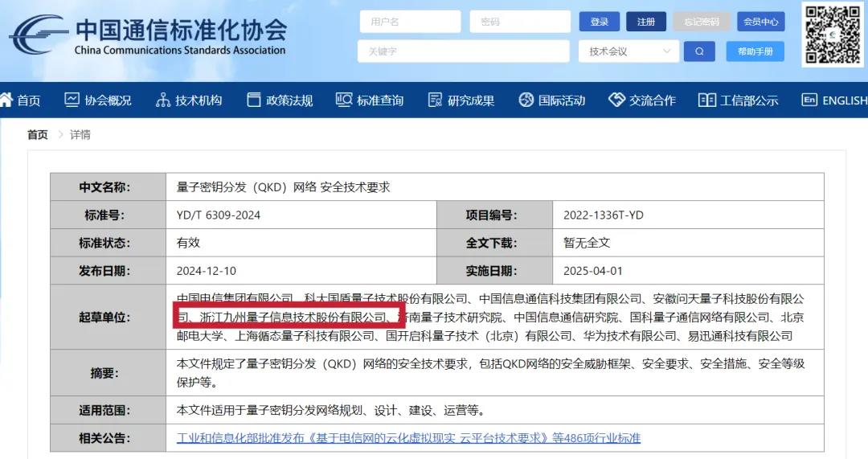
Task: Click the 交流合作 handshake icon
Action: coord(616,100)
